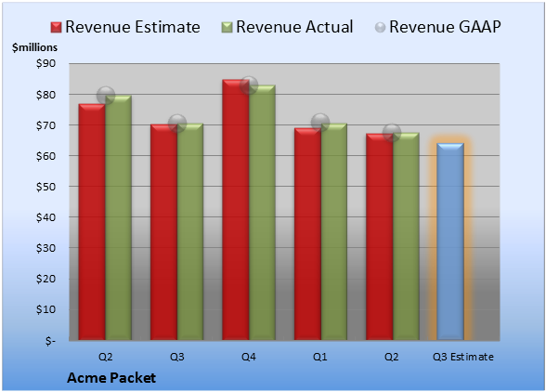Select the red Q3 revenue estimate bar
This screenshot has height=392, width=546.
163,232
